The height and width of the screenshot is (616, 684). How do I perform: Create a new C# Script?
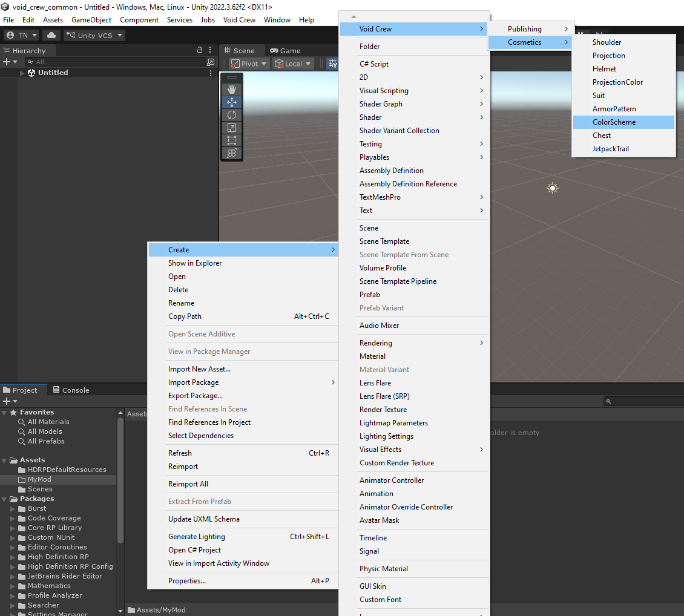pyautogui.click(x=414, y=64)
